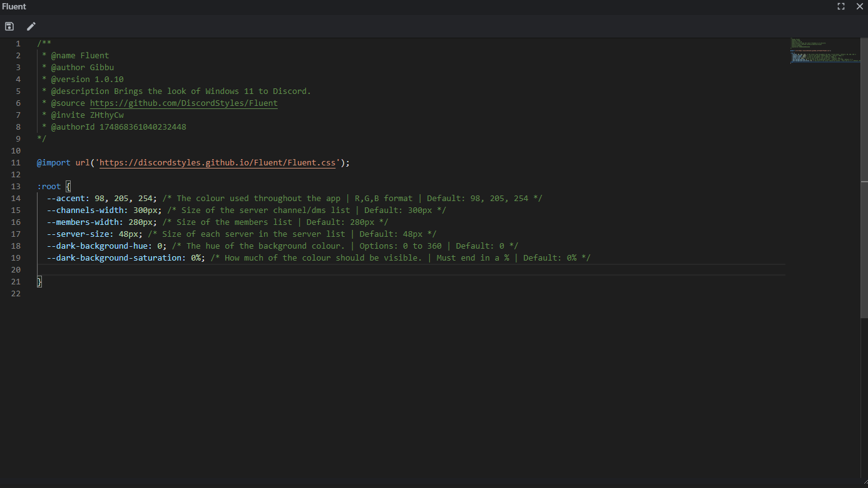This screenshot has width=868, height=488.
Task: Click the @invite code ZHthyCw
Action: [106, 115]
